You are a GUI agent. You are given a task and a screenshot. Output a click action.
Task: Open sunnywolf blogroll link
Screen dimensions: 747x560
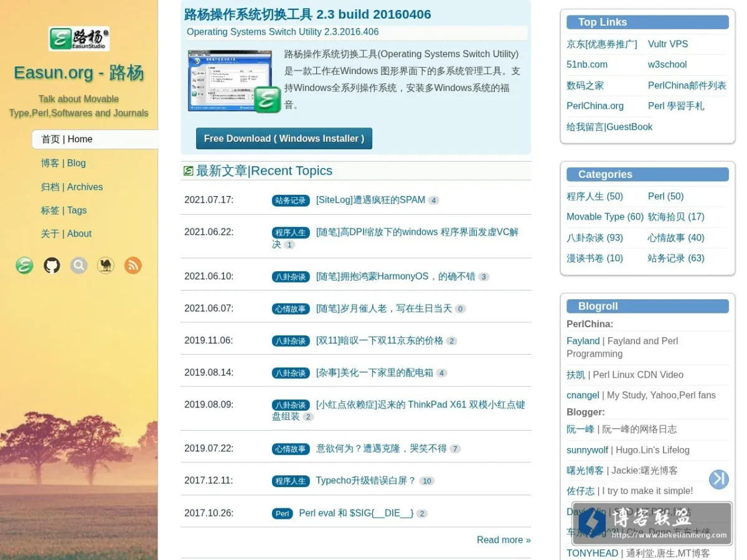coord(587,450)
